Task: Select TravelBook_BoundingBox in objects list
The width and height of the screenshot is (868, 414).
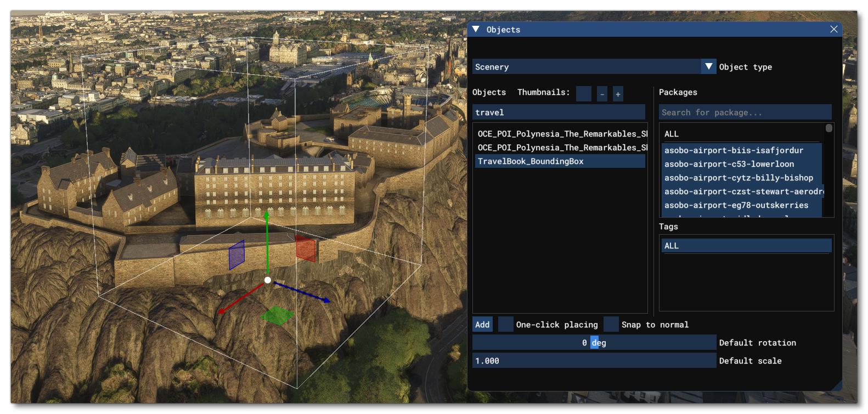Action: click(x=559, y=161)
